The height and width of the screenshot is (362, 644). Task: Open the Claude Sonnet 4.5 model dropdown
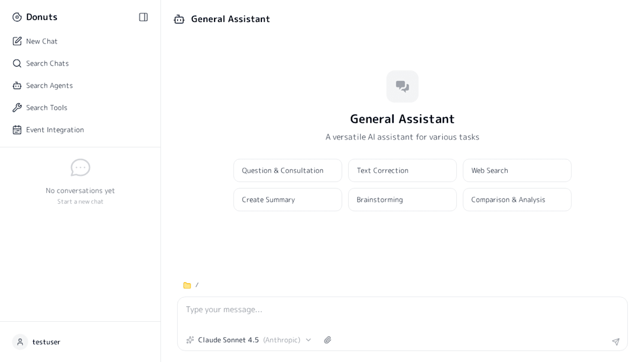tap(249, 340)
